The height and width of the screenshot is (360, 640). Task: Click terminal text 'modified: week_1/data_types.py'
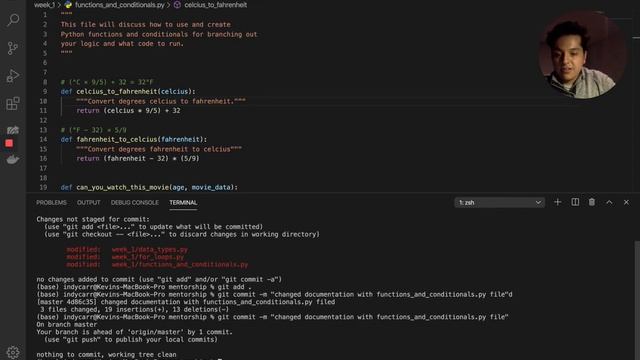coord(127,249)
